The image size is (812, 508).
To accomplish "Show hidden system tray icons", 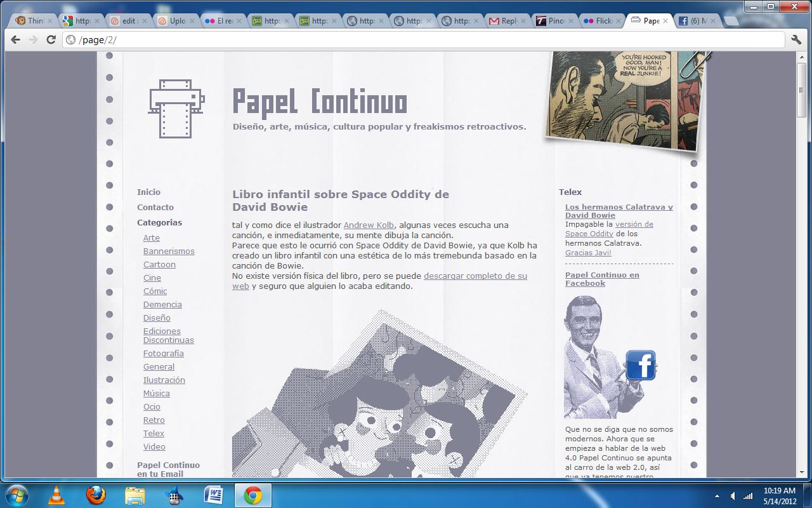I will pos(717,495).
